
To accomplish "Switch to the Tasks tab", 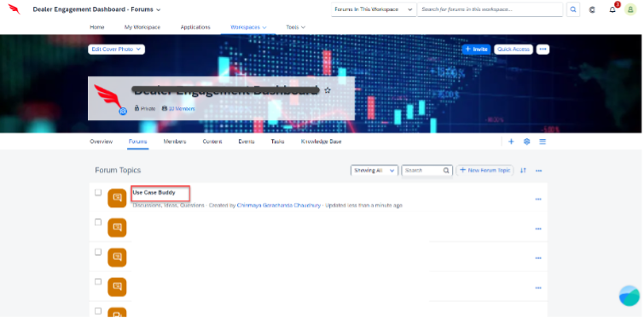I will click(x=277, y=142).
